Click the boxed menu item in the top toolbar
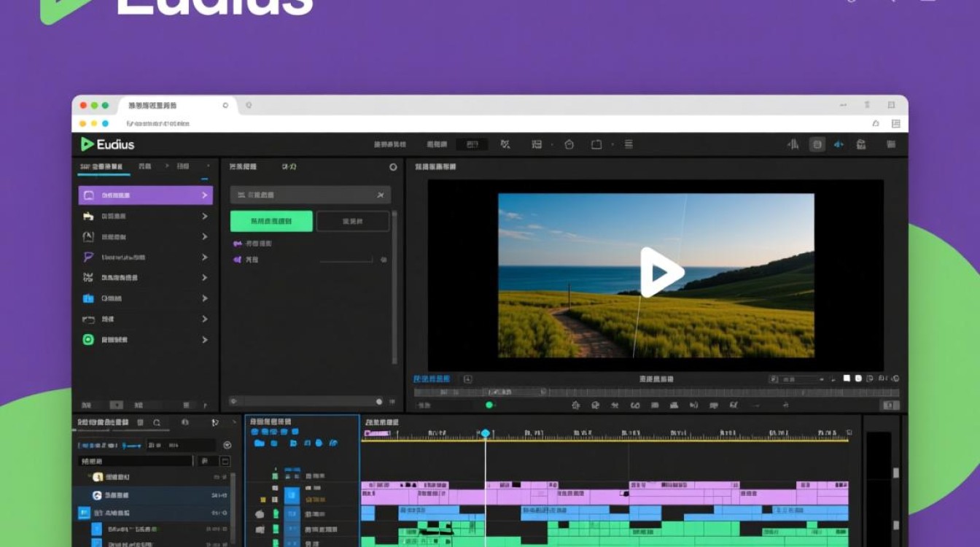 pyautogui.click(x=472, y=144)
